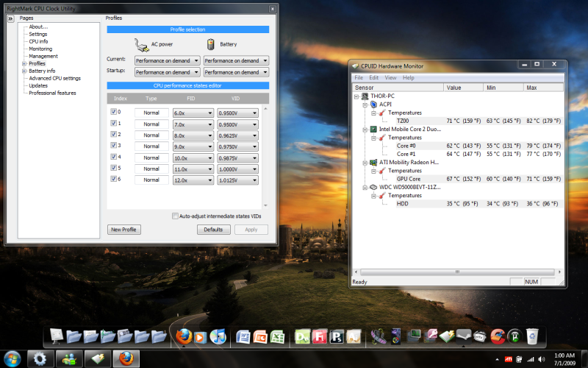This screenshot has width=588, height=368.
Task: Open the Computer icon in the dock
Action: tap(57, 336)
